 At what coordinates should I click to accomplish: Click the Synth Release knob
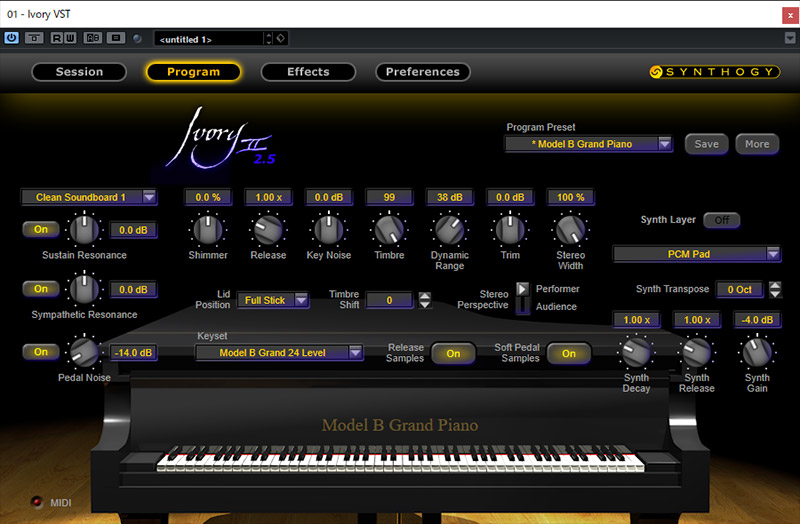[696, 352]
